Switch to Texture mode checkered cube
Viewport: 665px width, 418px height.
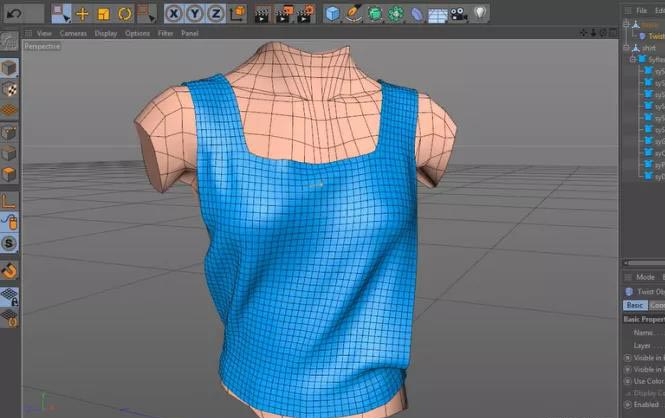click(x=9, y=89)
